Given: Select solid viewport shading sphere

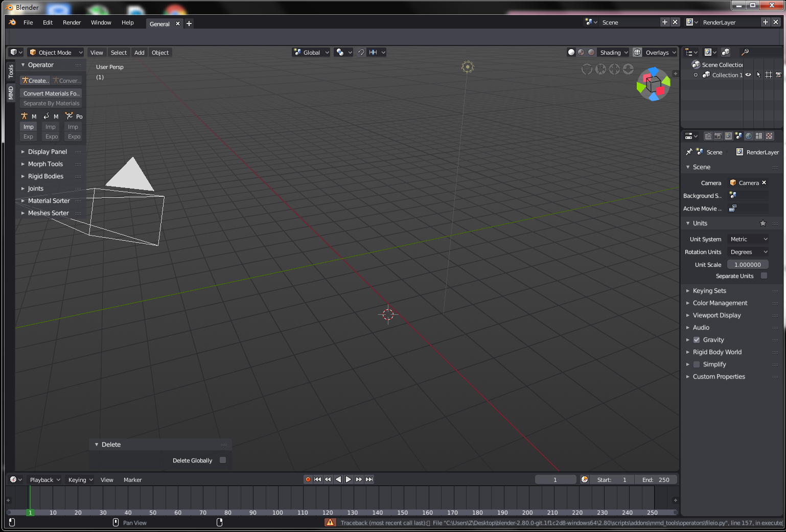Looking at the screenshot, I should (x=571, y=52).
